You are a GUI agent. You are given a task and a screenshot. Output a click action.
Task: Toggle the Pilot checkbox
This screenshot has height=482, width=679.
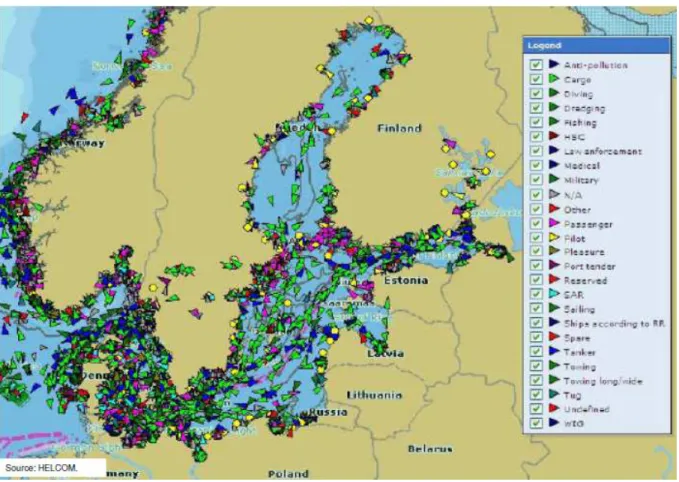536,238
